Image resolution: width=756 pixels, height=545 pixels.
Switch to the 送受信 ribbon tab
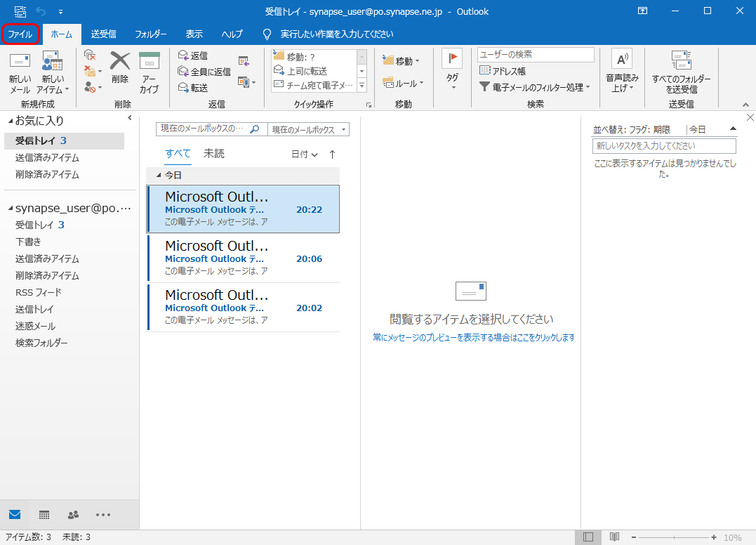click(x=104, y=34)
